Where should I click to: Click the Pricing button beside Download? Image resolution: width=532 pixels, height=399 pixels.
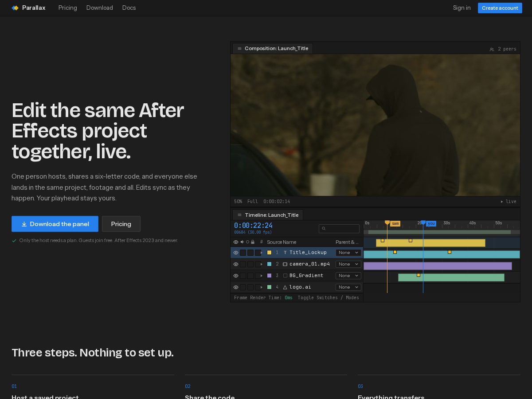click(121, 224)
